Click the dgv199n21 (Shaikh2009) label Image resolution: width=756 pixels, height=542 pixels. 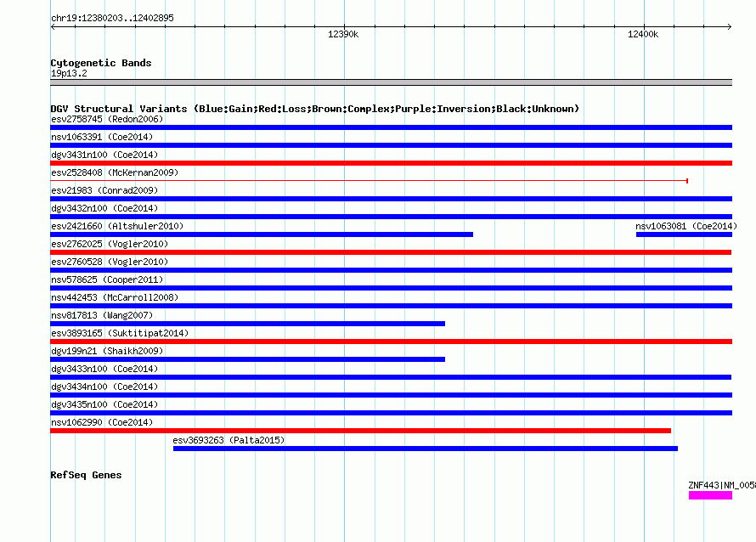click(x=107, y=351)
